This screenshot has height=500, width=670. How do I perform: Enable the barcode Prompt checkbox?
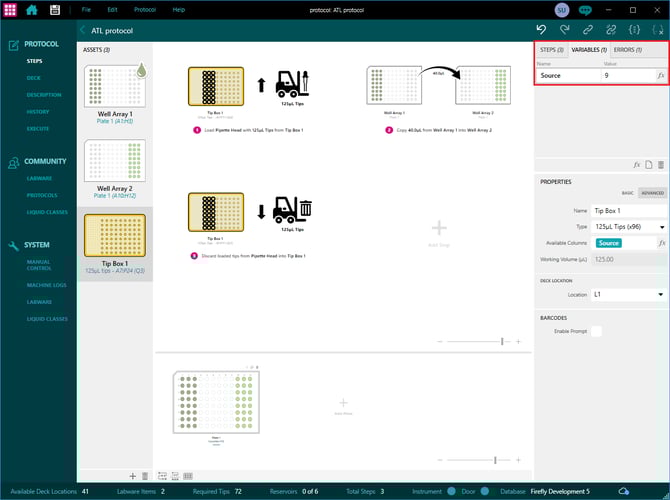point(596,330)
